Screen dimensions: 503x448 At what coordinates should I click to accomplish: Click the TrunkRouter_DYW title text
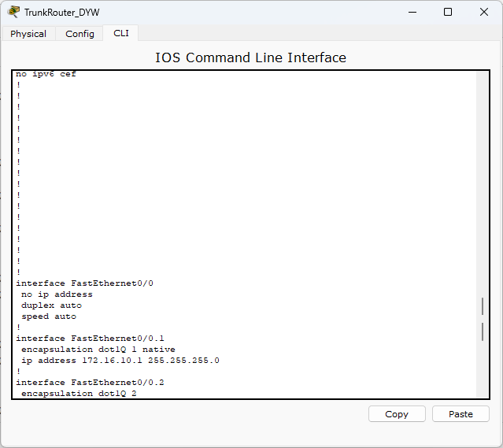pyautogui.click(x=62, y=13)
